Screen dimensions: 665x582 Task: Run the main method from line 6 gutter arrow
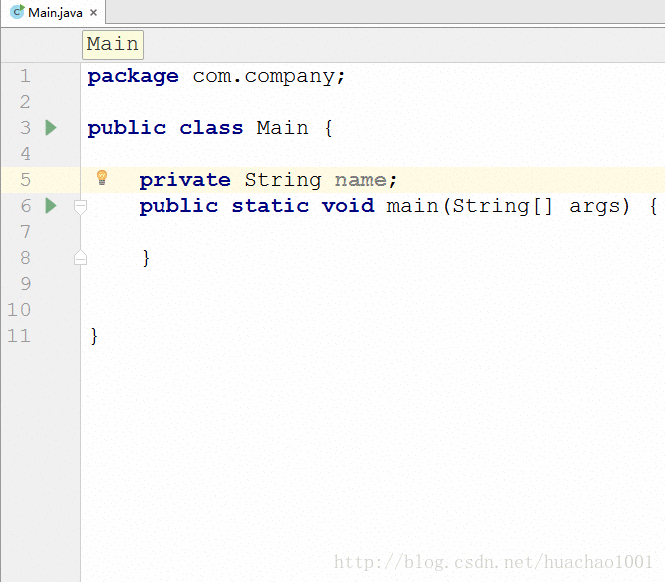tap(51, 206)
